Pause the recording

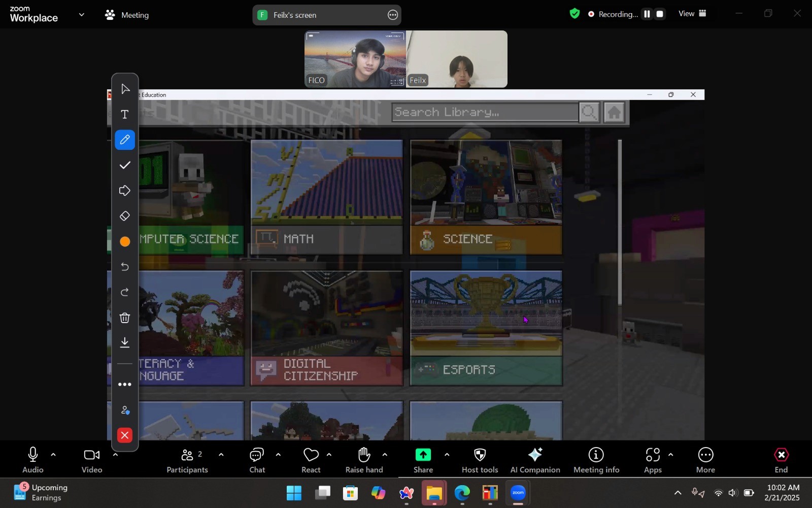point(647,14)
